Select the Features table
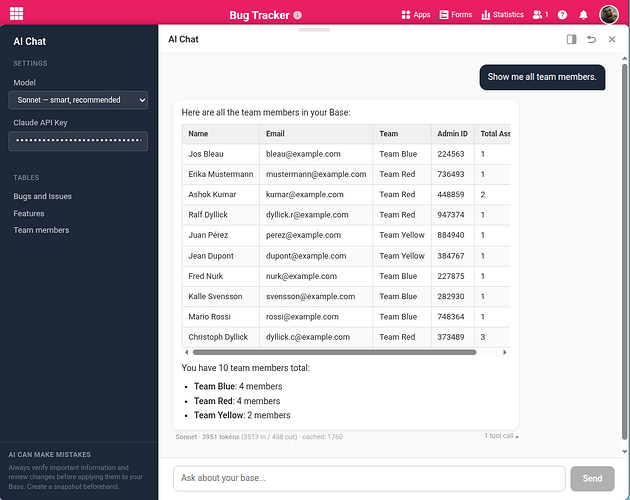 coord(29,213)
